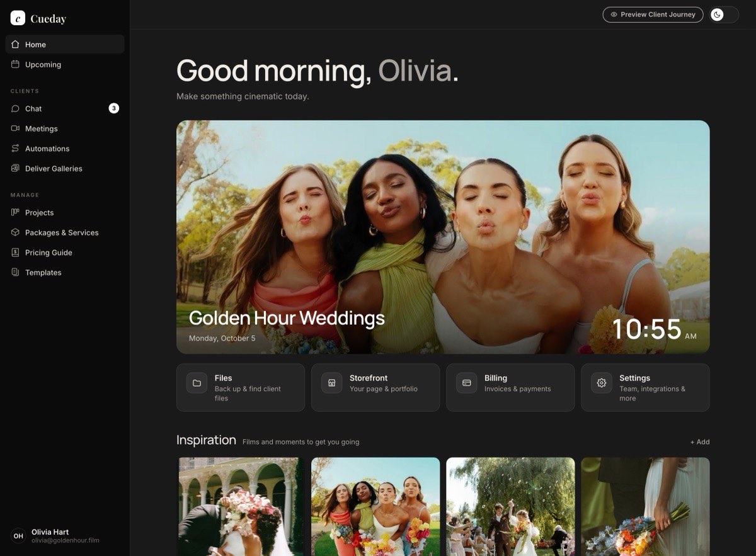Open Templates from the sidebar
The width and height of the screenshot is (756, 556).
pyautogui.click(x=65, y=273)
